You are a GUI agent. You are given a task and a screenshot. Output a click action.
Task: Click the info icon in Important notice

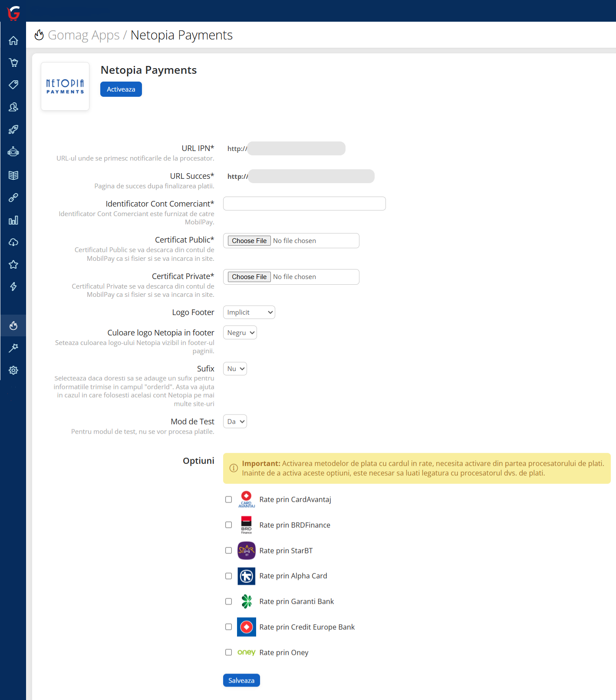234,468
